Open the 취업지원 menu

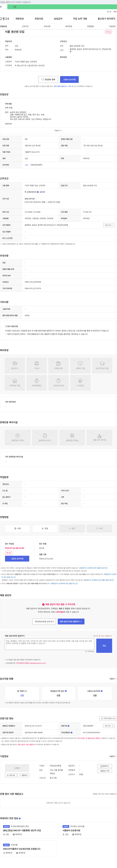pos(39,19)
